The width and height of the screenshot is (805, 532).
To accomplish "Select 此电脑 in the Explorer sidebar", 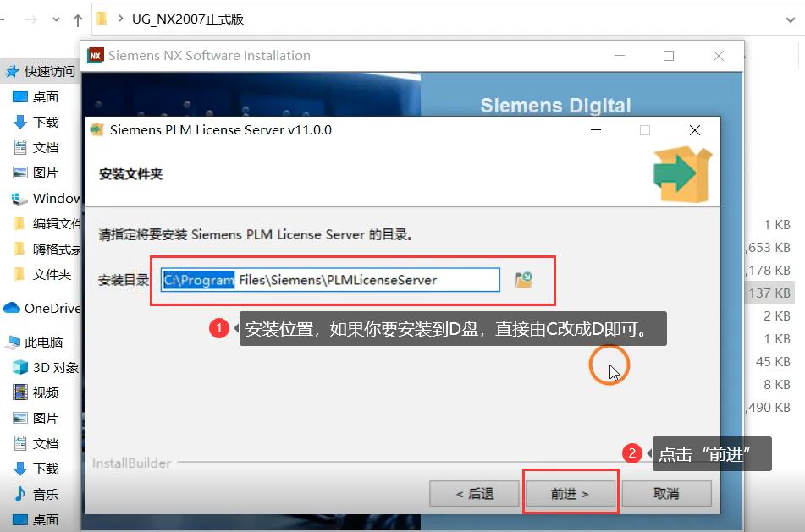I will coord(35,343).
